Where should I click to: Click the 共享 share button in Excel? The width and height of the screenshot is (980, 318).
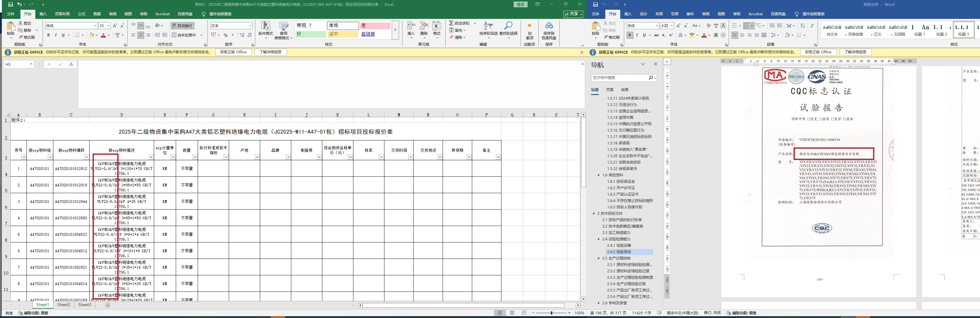pyautogui.click(x=573, y=14)
